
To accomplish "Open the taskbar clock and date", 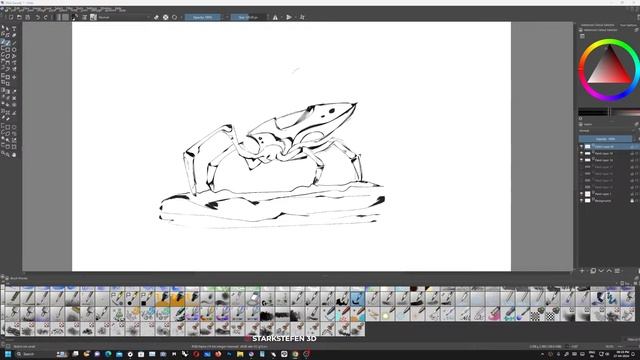I will tap(622, 354).
